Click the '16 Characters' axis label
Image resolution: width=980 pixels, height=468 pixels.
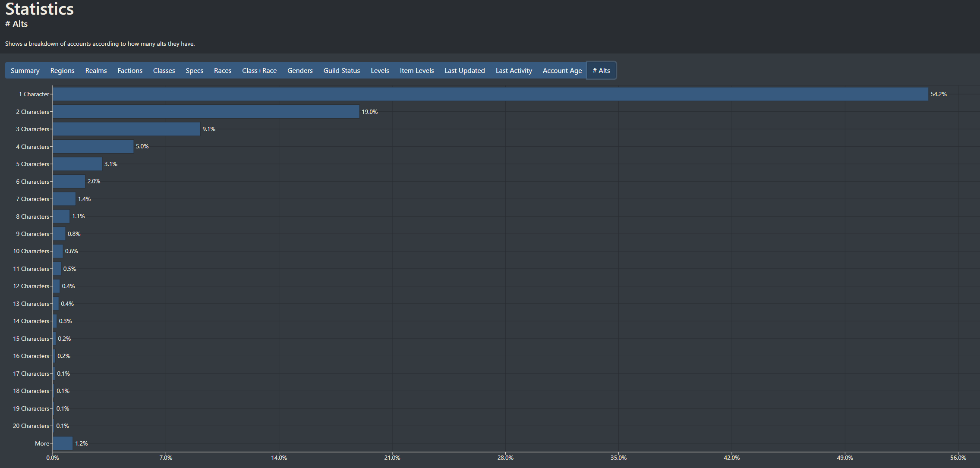(x=31, y=356)
